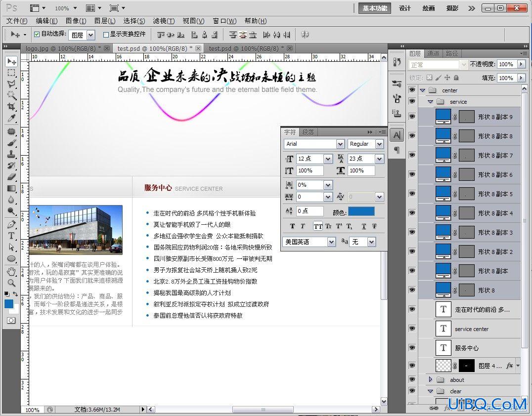Select the Dodge tool
The height and width of the screenshot is (416, 532).
coord(11,211)
